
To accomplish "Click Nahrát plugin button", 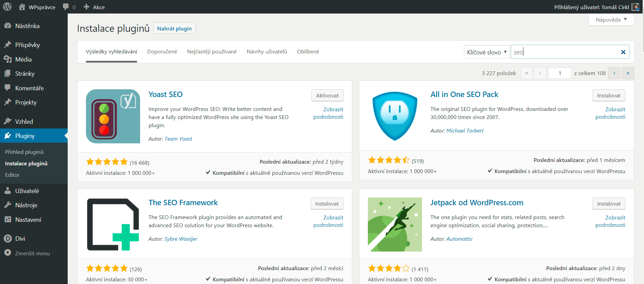I will point(174,28).
